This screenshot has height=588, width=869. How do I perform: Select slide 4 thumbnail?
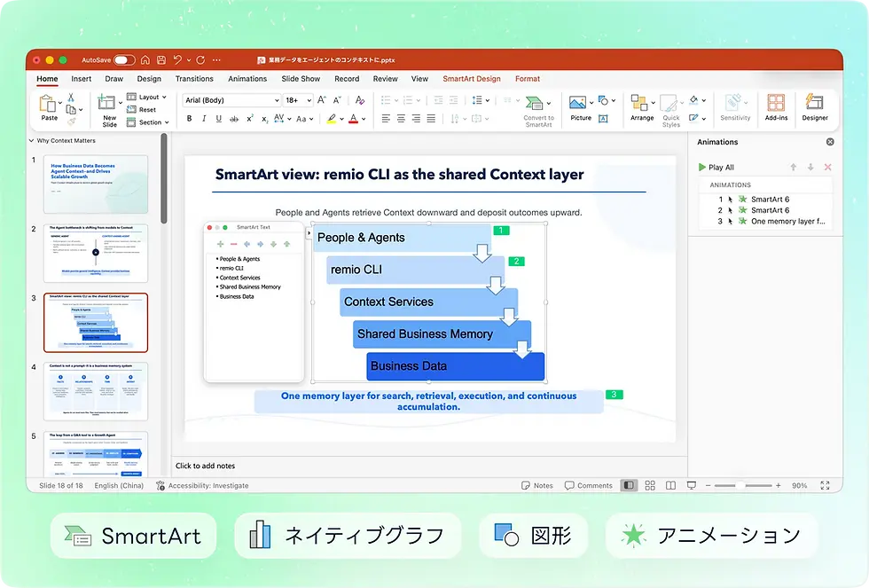96,391
